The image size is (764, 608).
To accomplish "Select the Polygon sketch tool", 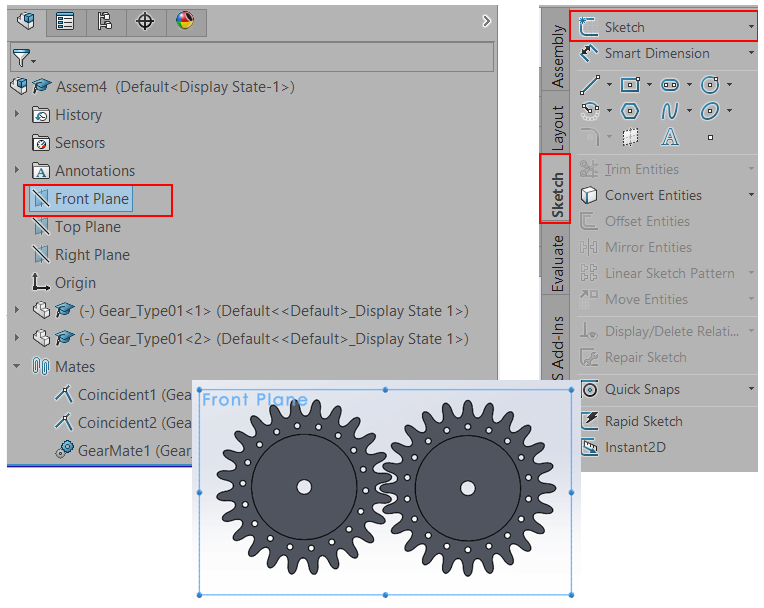I will [630, 111].
